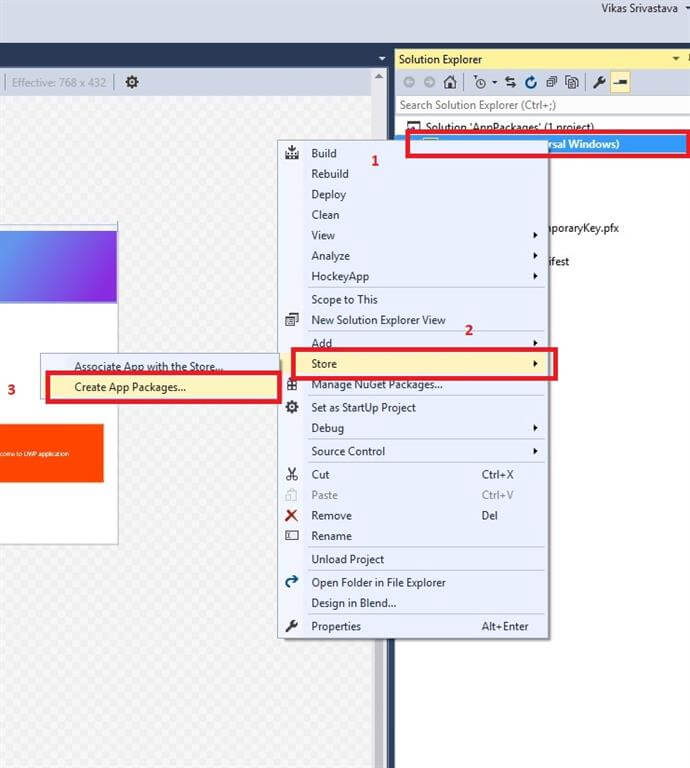690x768 pixels.
Task: Click the Ctrl+X shortcut text
Action: tap(498, 474)
